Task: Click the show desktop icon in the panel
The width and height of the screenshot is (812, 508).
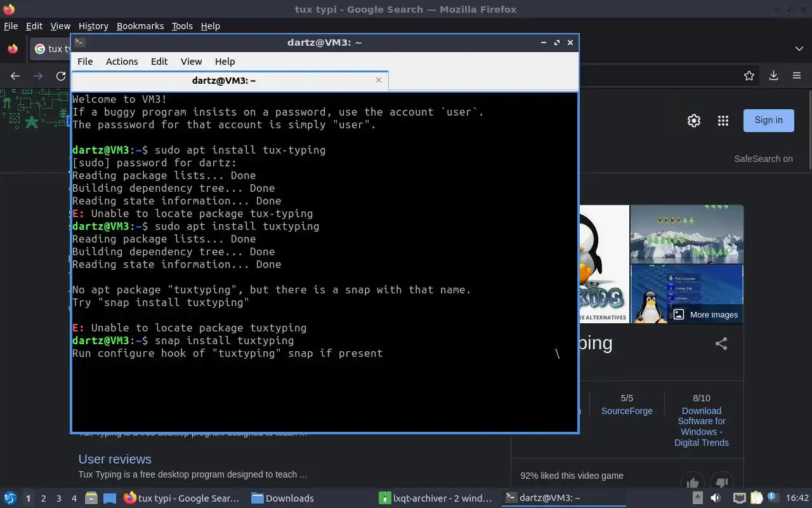Action: pos(110,498)
